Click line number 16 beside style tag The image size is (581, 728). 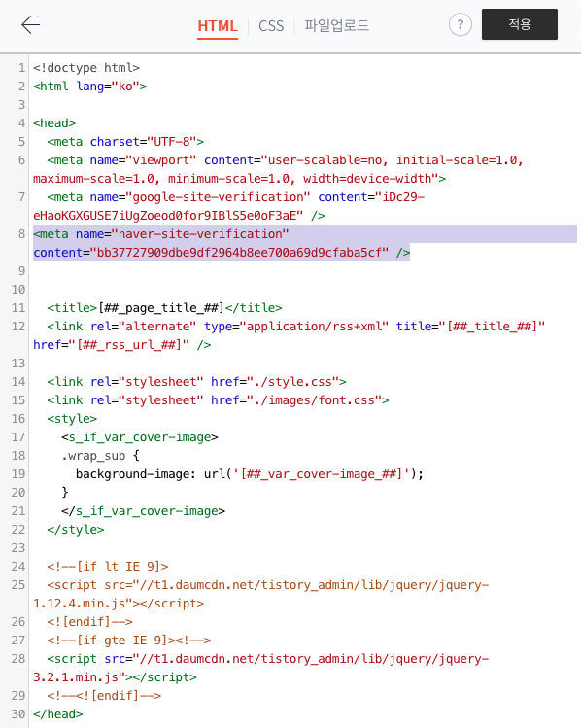[x=18, y=419]
